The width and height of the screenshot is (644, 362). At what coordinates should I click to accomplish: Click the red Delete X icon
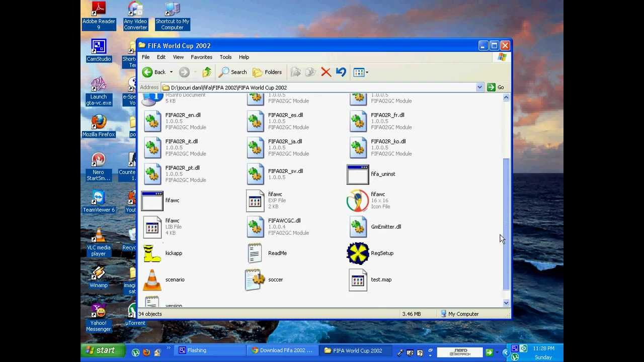326,72
